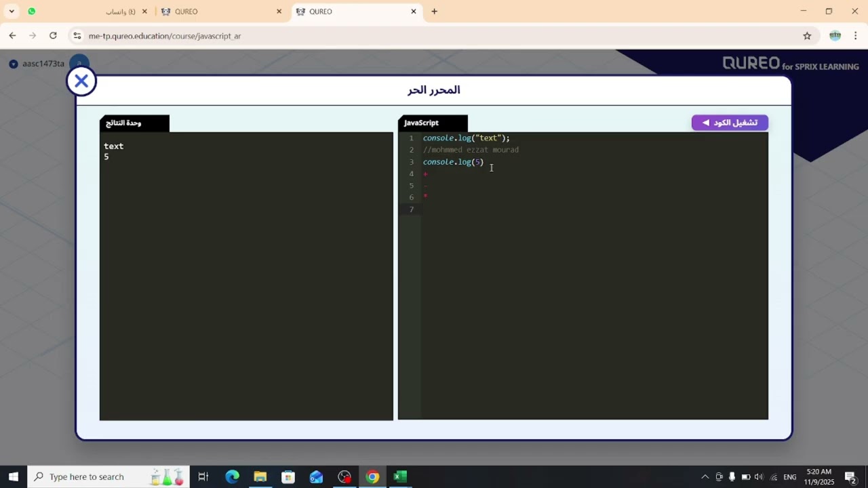Open the screen recorder taskbar icon

coord(344,477)
